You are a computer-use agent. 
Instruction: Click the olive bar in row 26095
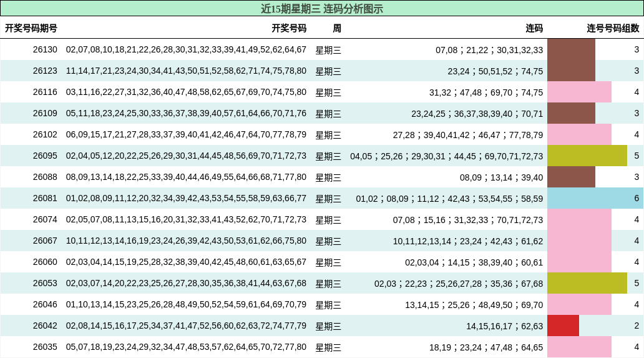pyautogui.click(x=587, y=156)
